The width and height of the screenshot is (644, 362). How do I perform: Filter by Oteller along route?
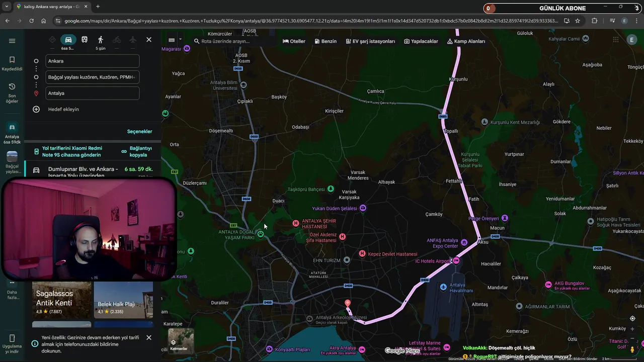[x=294, y=41]
